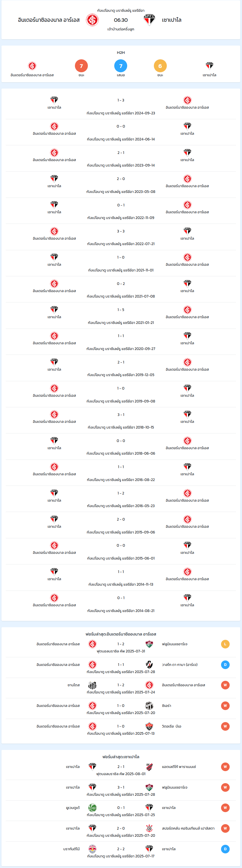Click the blue circle showing 7 draws
The width and height of the screenshot is (242, 868).
tap(121, 66)
